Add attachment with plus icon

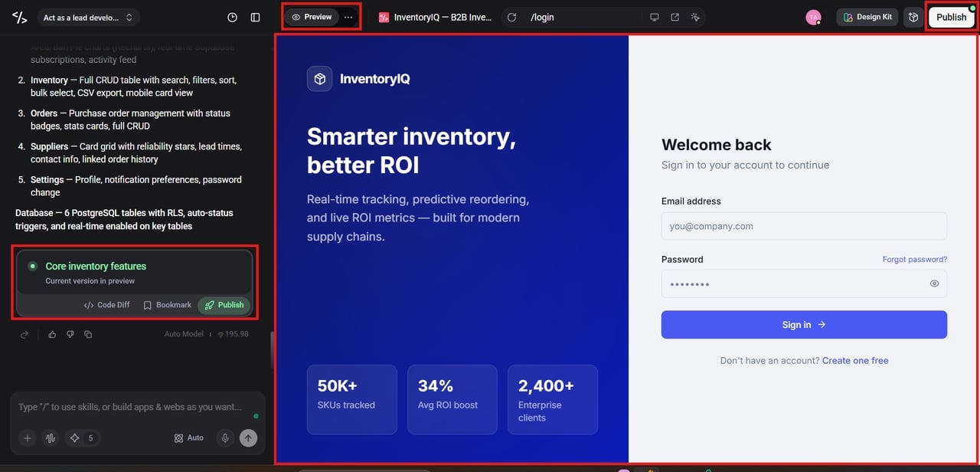[x=28, y=438]
